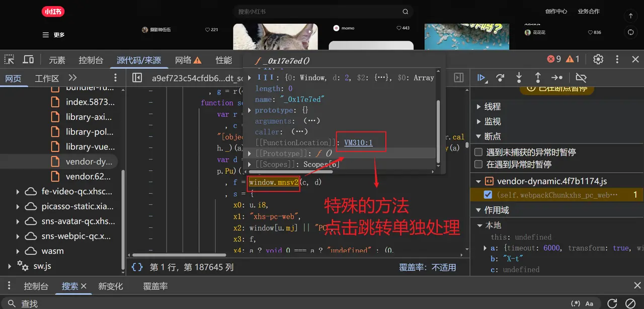Enable pause on caught exceptions checkbox
Image resolution: width=644 pixels, height=309 pixels.
(479, 165)
